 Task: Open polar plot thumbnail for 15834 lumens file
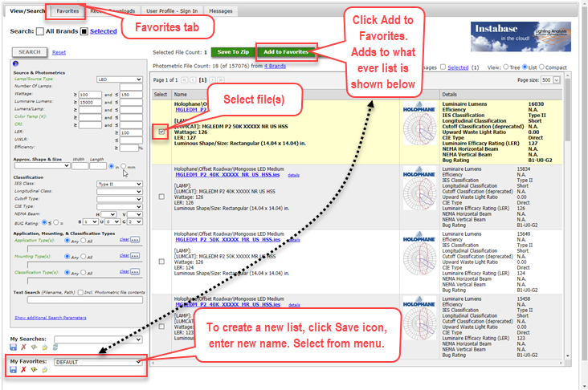click(419, 193)
